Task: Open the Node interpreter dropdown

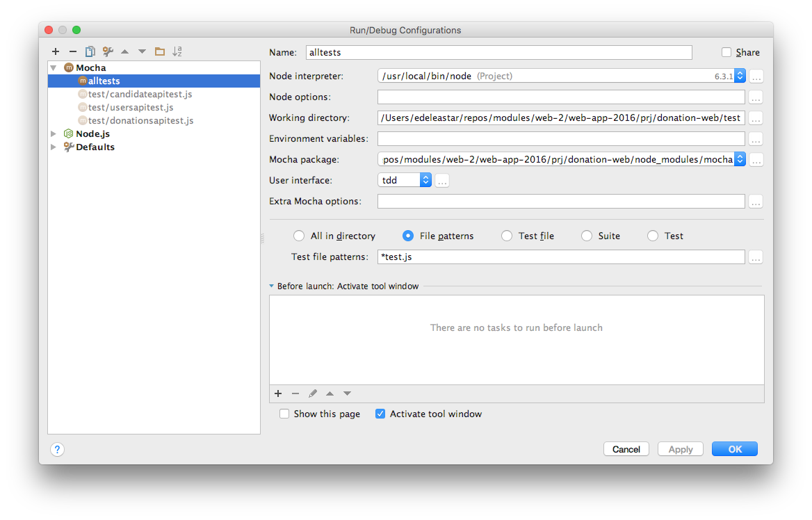Action: pos(740,76)
